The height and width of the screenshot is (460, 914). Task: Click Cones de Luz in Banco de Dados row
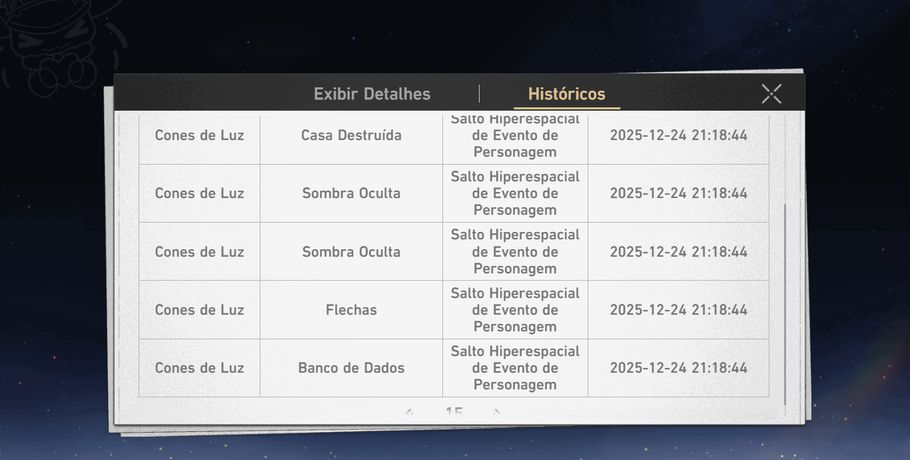(x=199, y=368)
